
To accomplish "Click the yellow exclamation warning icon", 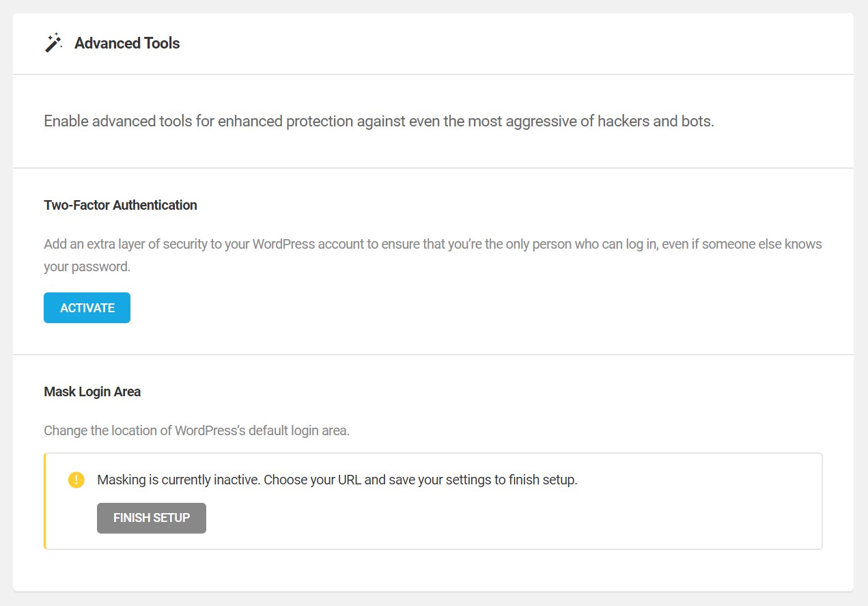I will [76, 480].
